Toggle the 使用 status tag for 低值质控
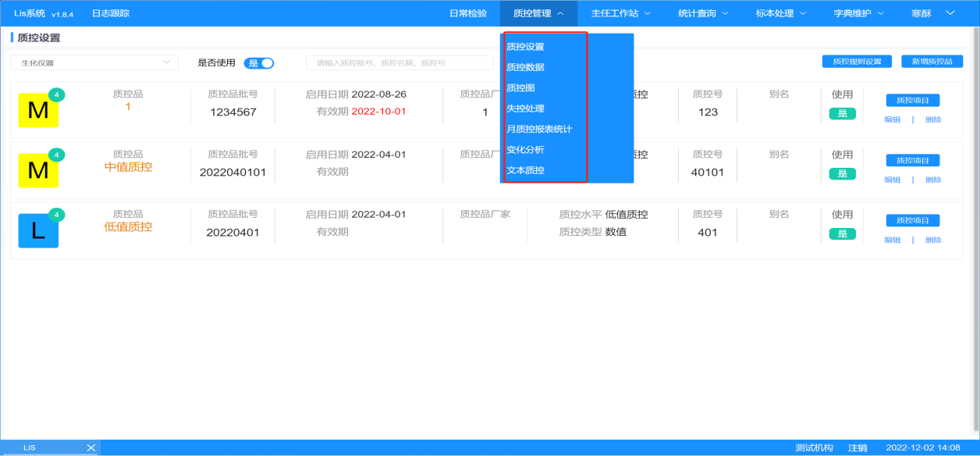The height and width of the screenshot is (456, 980). click(842, 233)
